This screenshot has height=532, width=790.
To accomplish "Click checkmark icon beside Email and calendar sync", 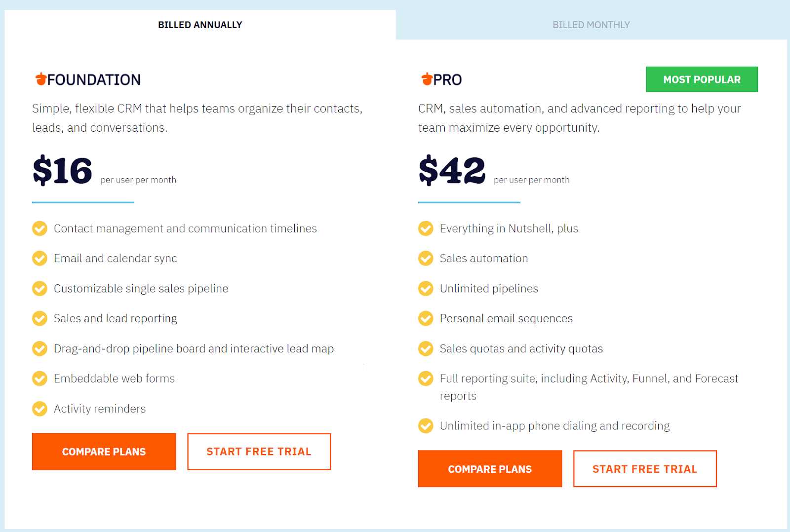I will tap(39, 258).
